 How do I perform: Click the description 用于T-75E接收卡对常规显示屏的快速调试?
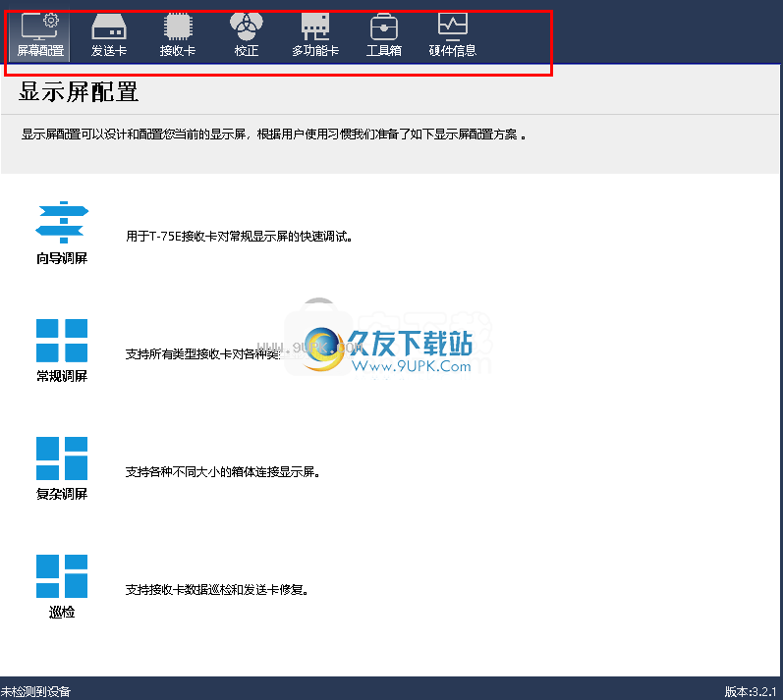click(x=239, y=237)
